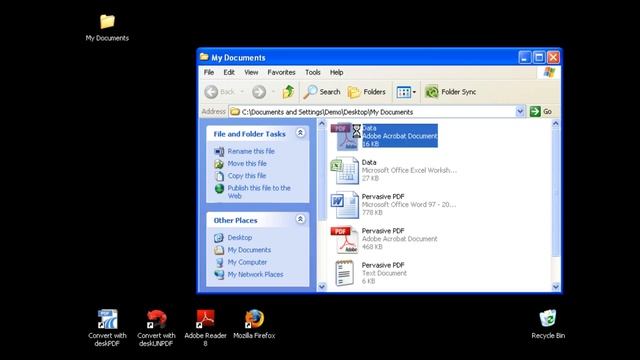Click the Rename this file icon

coord(219,151)
